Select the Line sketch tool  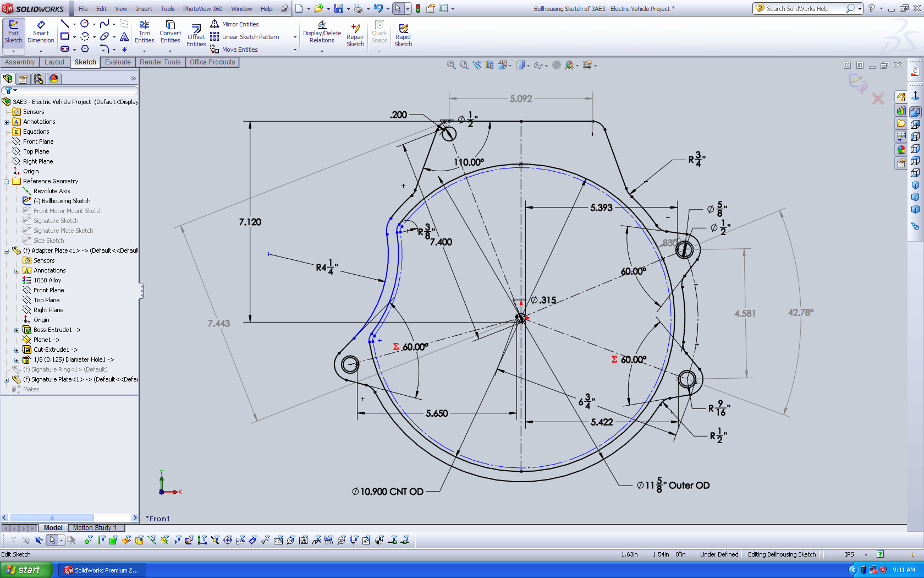pos(65,24)
